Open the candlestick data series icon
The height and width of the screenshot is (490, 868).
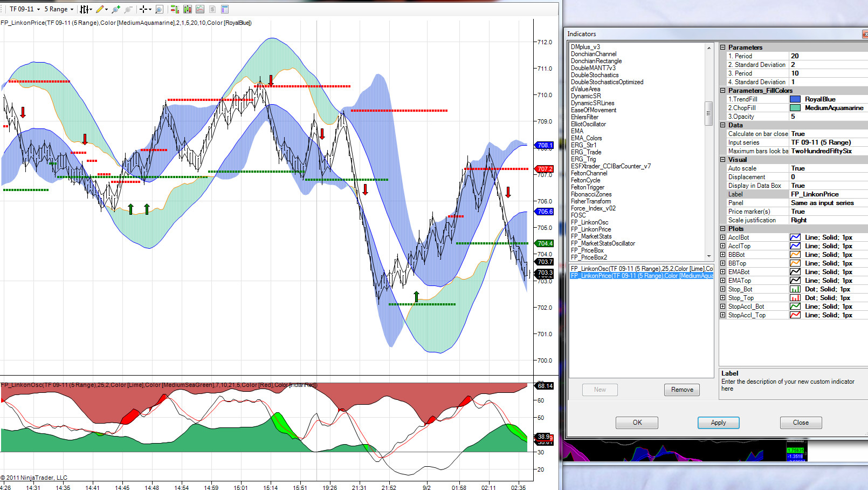point(187,9)
